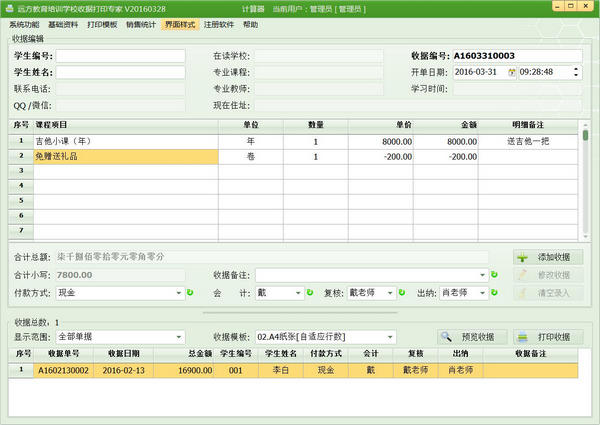Click the time spinner arrows next to 09:28:48
This screenshot has height=425, width=600.
[x=576, y=72]
